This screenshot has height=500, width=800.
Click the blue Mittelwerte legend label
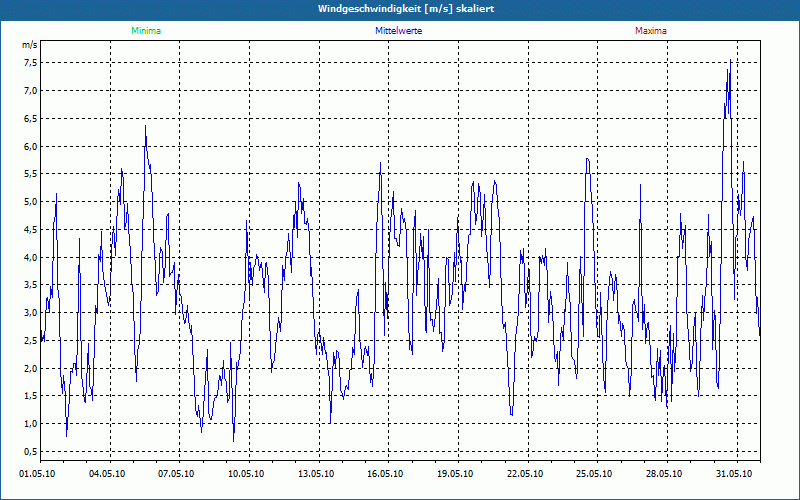398,31
